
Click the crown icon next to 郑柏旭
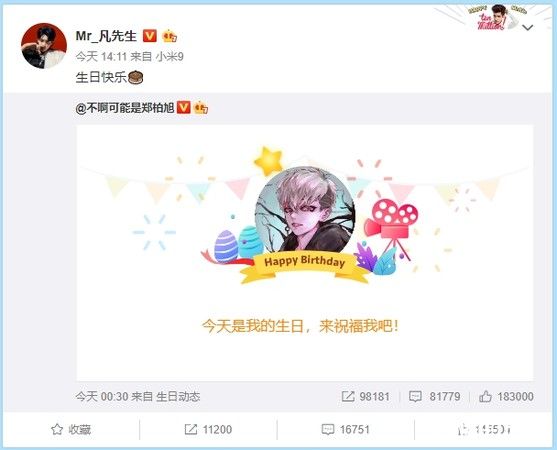pyautogui.click(x=201, y=108)
